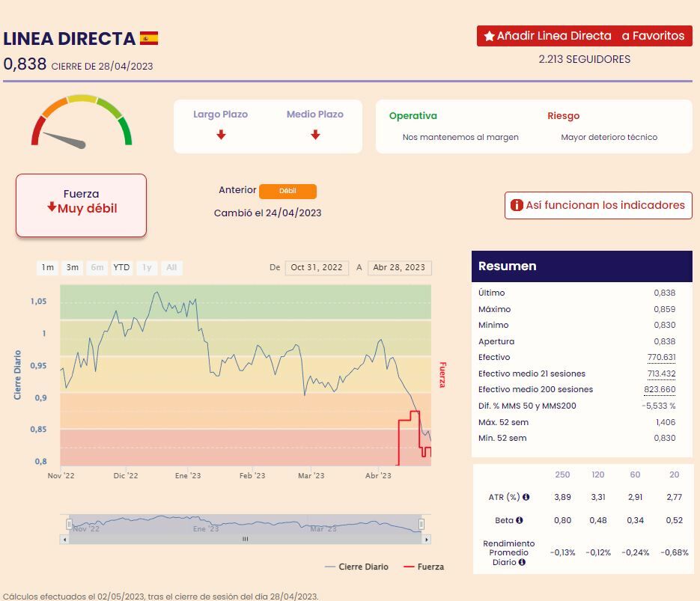Click the red Fuerza vertical axis title
Viewport: 700px width, 601px height.
tap(442, 375)
